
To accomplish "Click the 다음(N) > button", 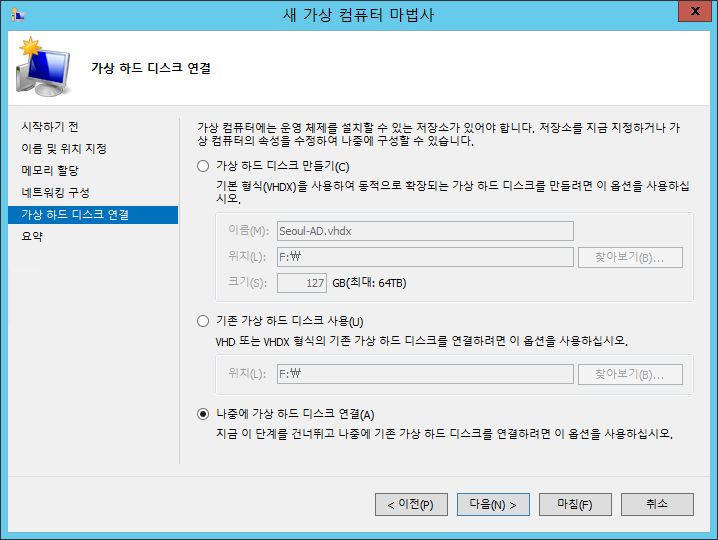I will (493, 504).
